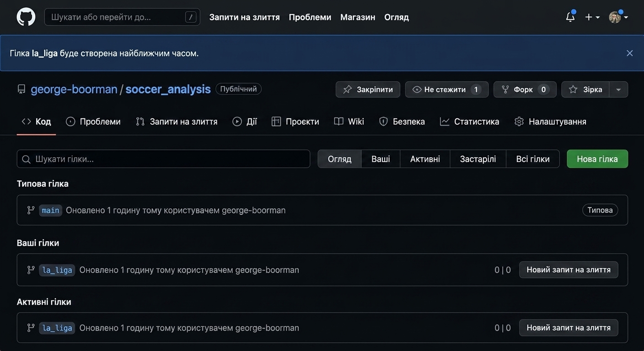Pin the repository with Закріпити

point(368,90)
